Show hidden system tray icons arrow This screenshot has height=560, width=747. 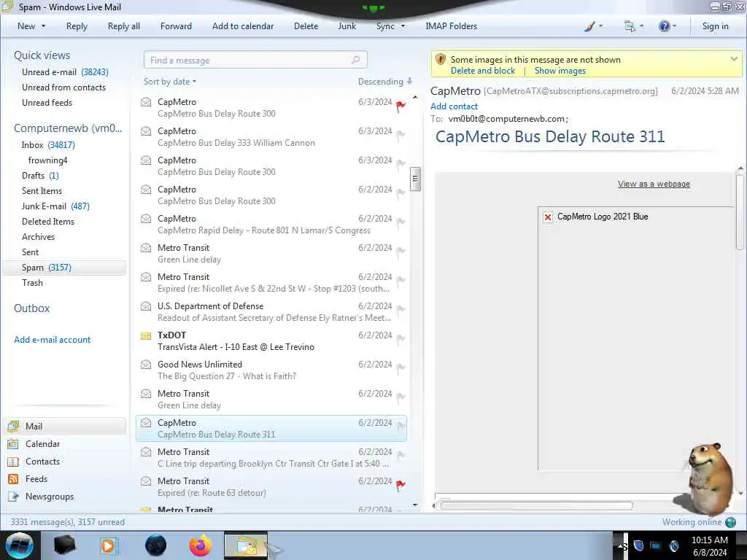coord(620,545)
